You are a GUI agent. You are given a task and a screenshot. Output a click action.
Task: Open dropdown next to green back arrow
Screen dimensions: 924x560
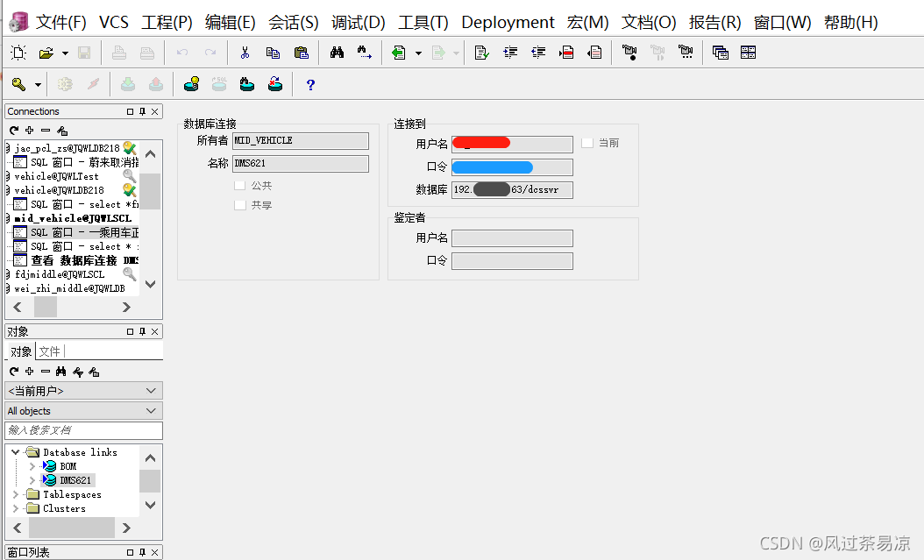(x=418, y=53)
